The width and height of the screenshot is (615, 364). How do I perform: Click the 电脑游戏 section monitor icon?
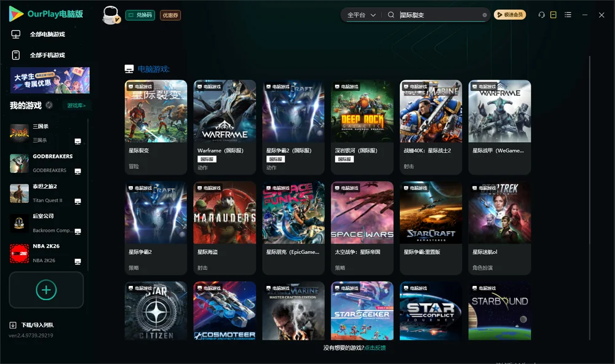click(x=129, y=69)
